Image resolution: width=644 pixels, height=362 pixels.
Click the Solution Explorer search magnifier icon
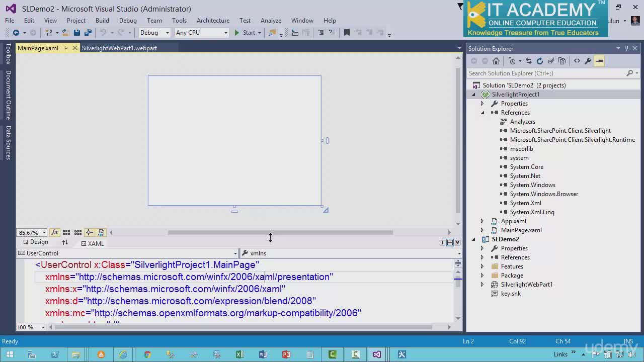629,73
